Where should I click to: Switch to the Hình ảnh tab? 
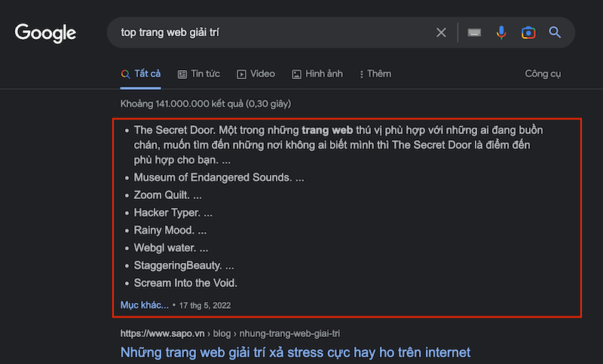pyautogui.click(x=324, y=74)
